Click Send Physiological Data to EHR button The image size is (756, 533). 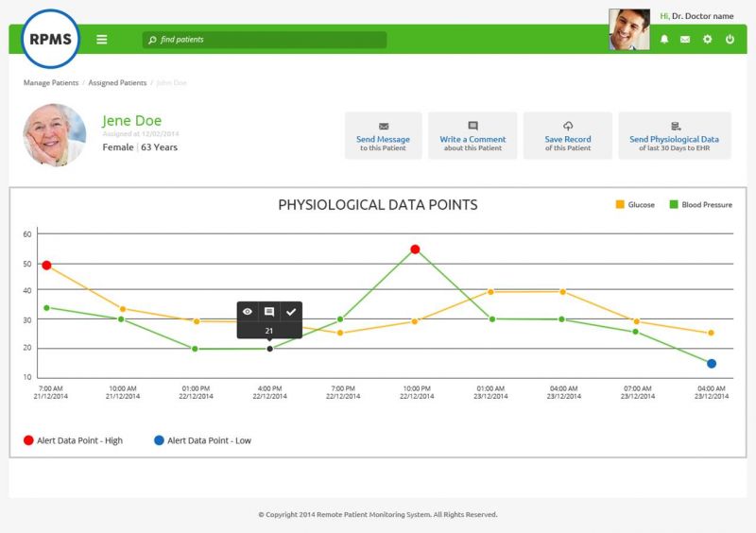[x=675, y=135]
